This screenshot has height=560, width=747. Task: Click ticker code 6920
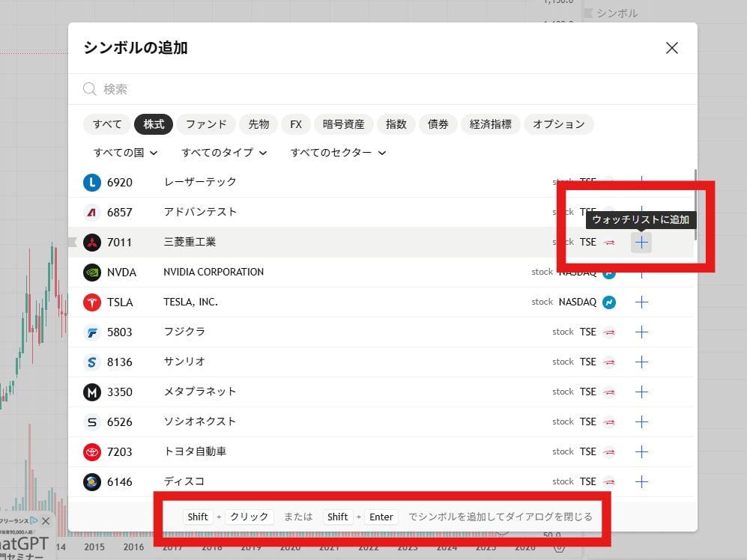[120, 183]
